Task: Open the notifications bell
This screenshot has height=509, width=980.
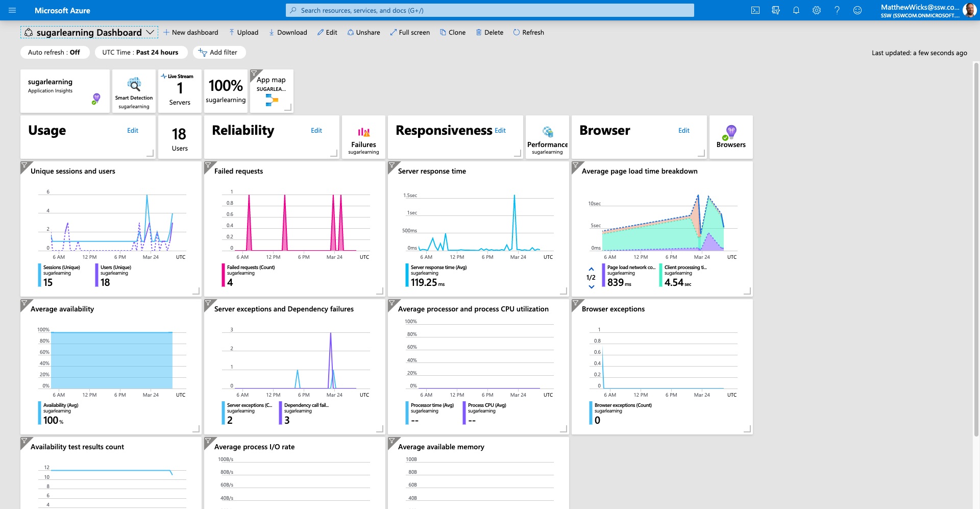Action: click(x=796, y=10)
